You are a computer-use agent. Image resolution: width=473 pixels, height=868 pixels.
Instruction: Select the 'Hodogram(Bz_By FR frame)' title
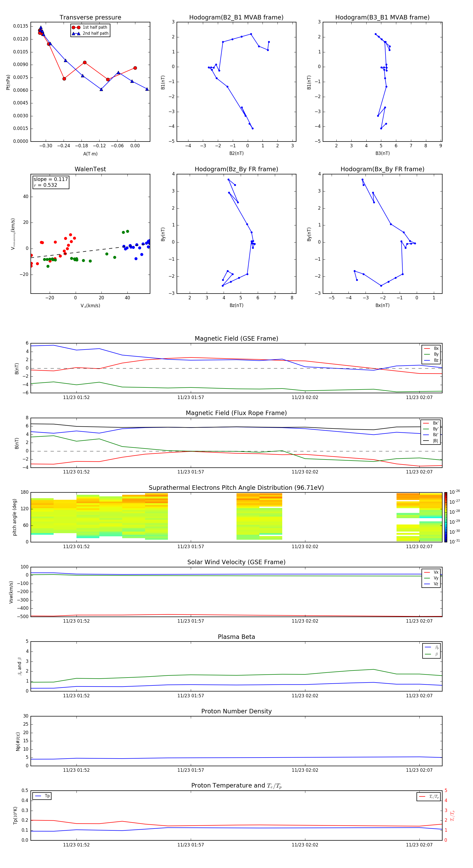click(x=236, y=169)
